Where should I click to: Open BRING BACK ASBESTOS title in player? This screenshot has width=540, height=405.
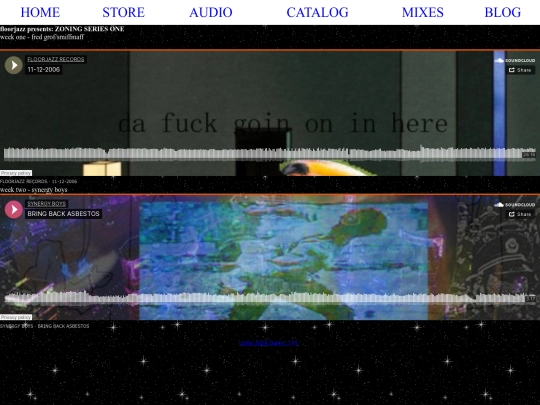pyautogui.click(x=63, y=214)
